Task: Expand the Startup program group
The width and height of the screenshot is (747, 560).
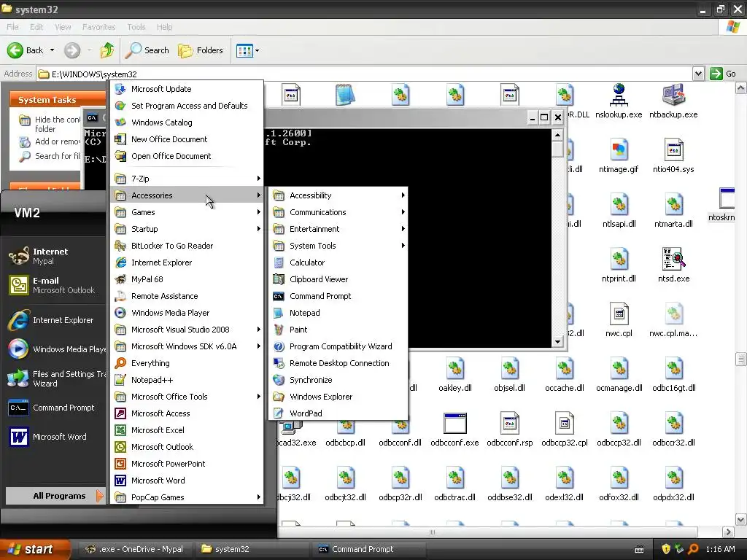Action: click(187, 228)
